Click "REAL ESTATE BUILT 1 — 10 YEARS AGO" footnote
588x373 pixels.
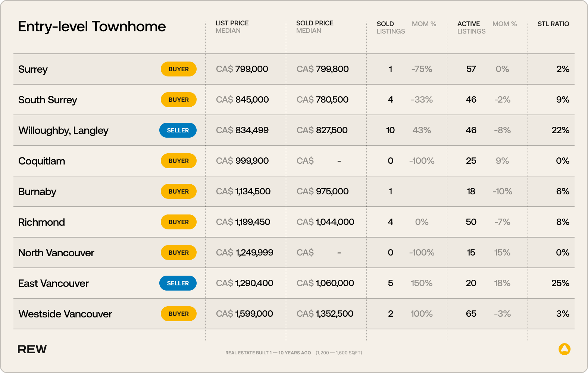click(x=268, y=352)
